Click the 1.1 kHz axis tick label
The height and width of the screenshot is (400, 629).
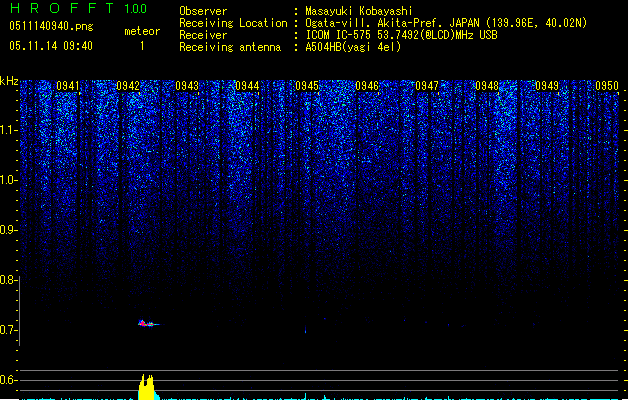pyautogui.click(x=8, y=130)
